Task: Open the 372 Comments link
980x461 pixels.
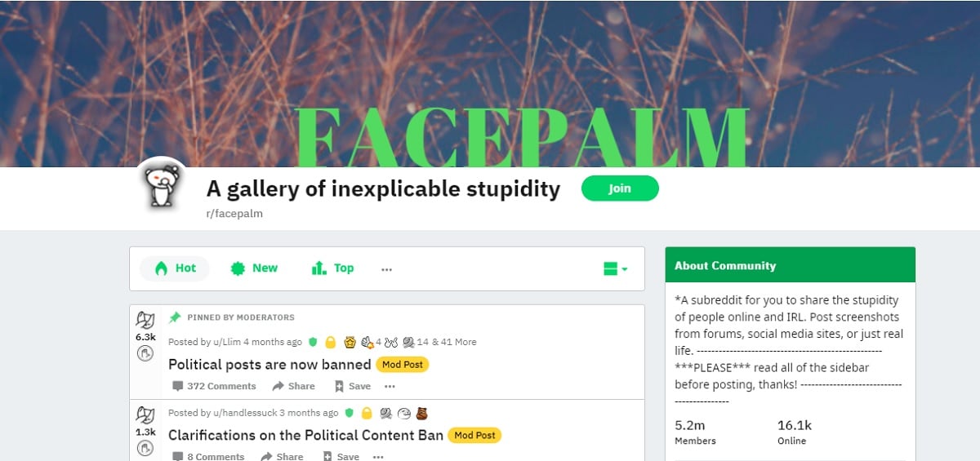Action: click(214, 386)
